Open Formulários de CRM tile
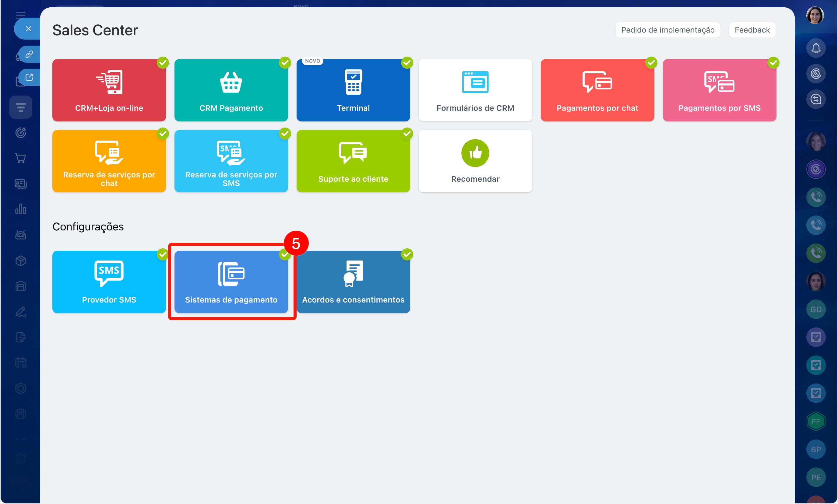This screenshot has width=838, height=504. [475, 90]
